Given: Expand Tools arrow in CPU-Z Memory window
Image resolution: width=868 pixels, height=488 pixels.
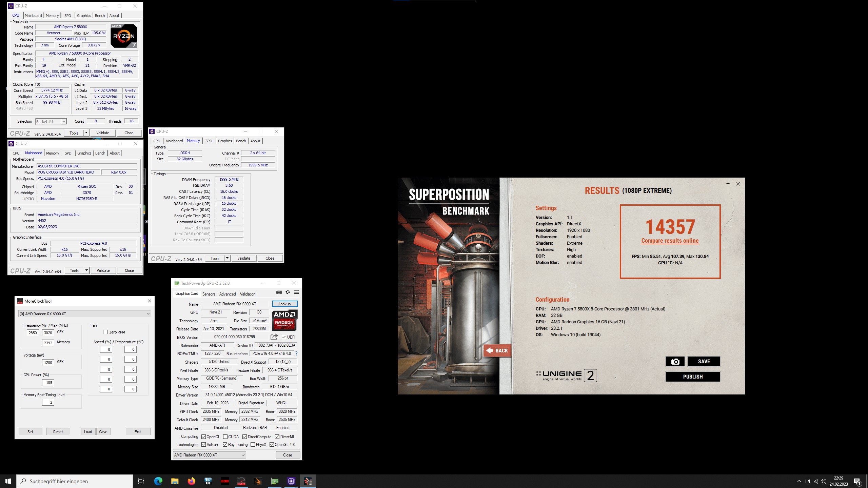Looking at the screenshot, I should [227, 258].
